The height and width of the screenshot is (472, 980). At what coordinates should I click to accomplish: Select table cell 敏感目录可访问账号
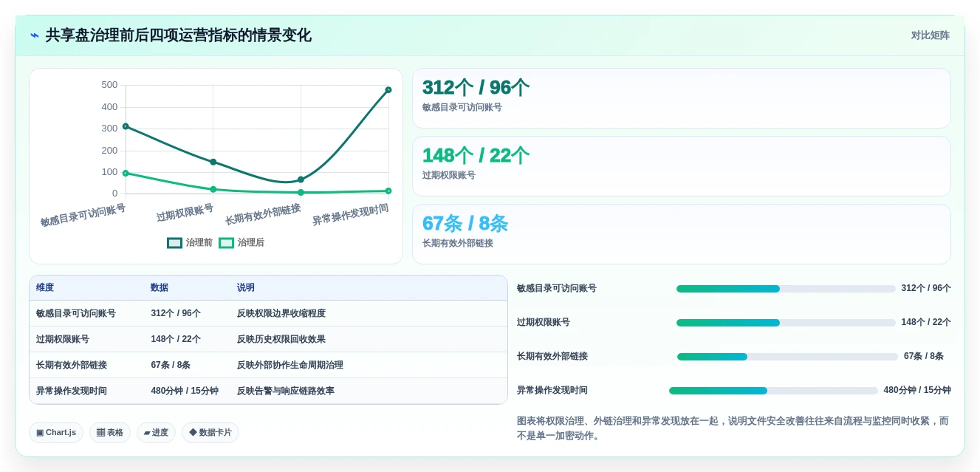click(x=76, y=313)
